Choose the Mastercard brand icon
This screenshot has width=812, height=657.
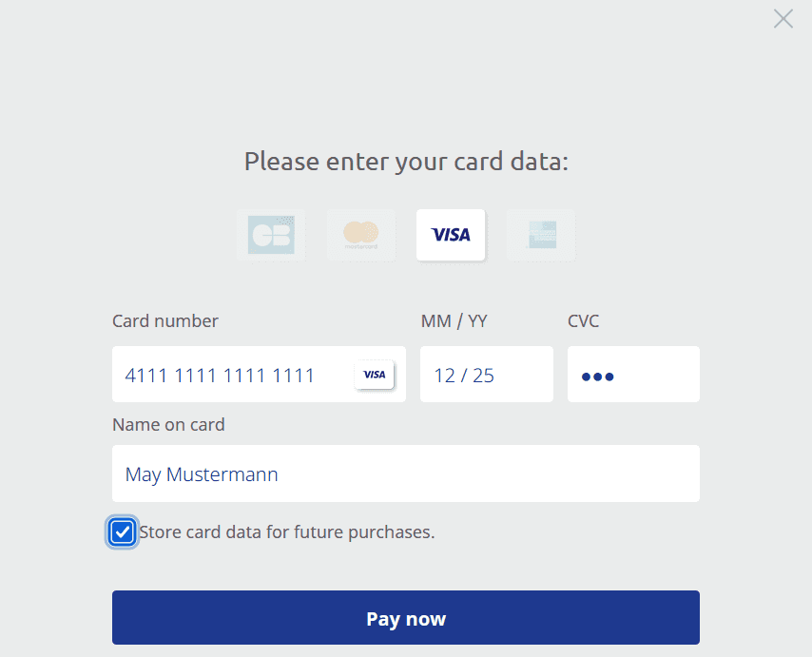pyautogui.click(x=360, y=234)
